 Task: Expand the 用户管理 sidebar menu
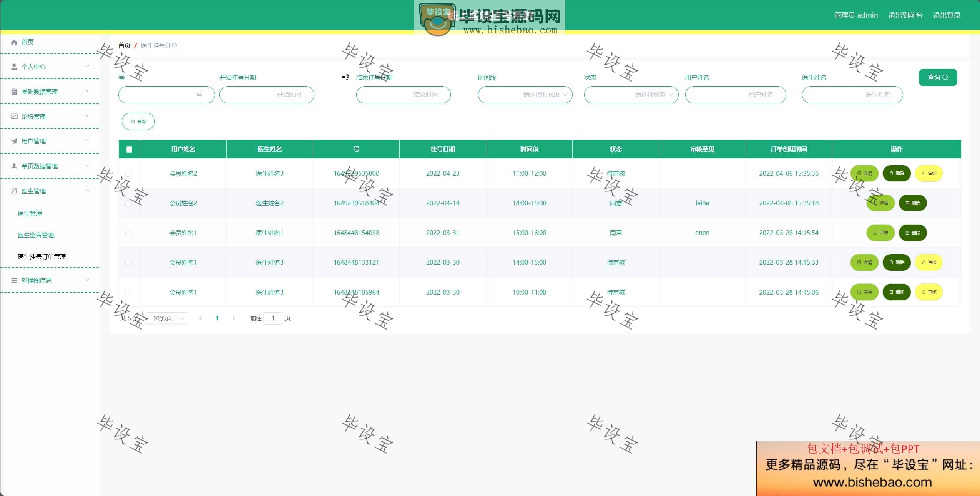(x=50, y=141)
